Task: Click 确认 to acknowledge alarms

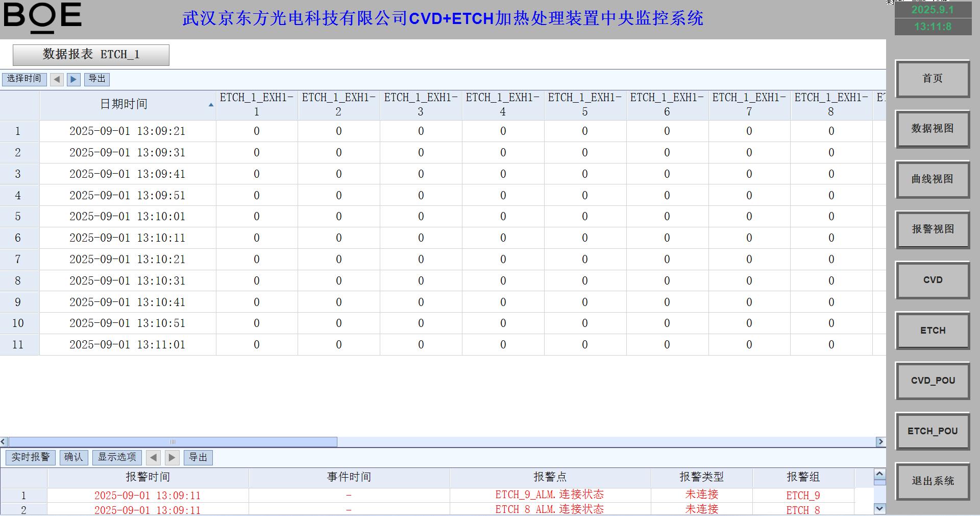Action: pos(73,457)
